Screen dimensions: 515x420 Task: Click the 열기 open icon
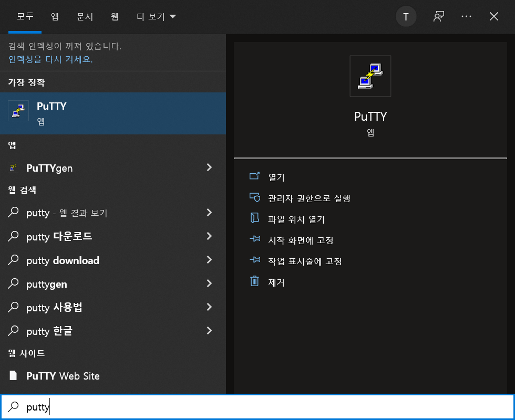pos(254,176)
